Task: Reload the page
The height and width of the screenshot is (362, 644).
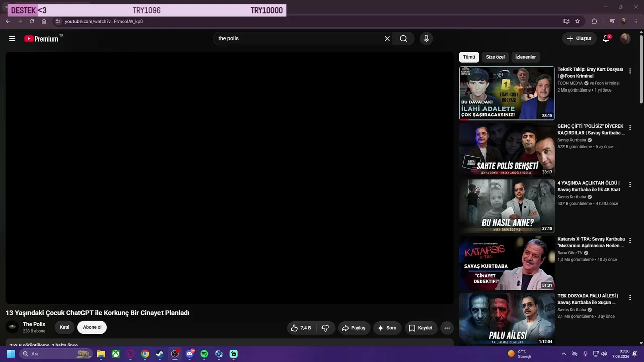Action: (x=32, y=21)
